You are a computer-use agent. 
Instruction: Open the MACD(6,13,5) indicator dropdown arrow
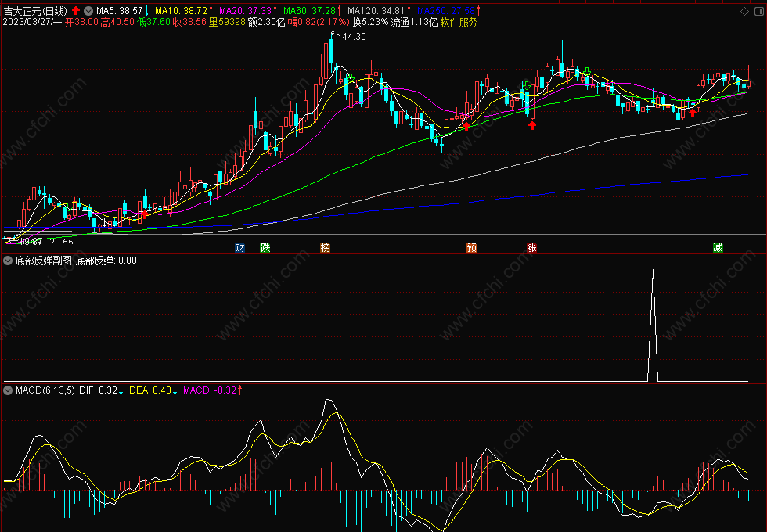tap(8, 390)
